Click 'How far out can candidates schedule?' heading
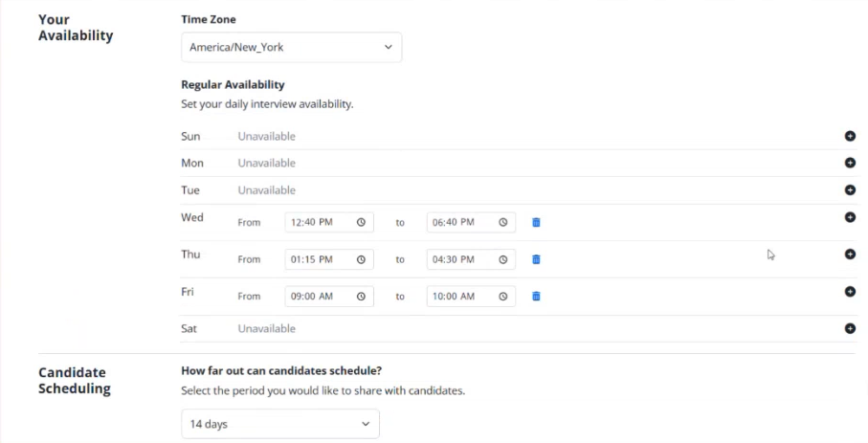 pos(281,370)
